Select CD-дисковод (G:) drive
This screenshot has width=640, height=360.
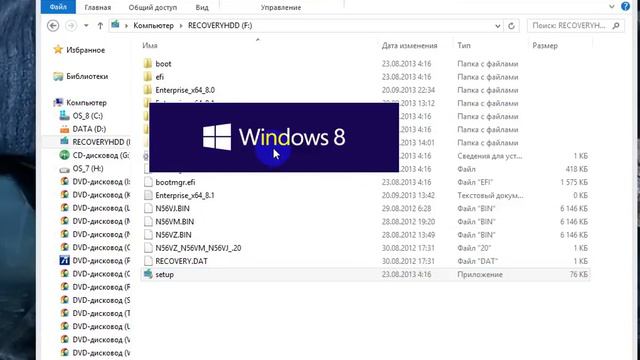101,155
